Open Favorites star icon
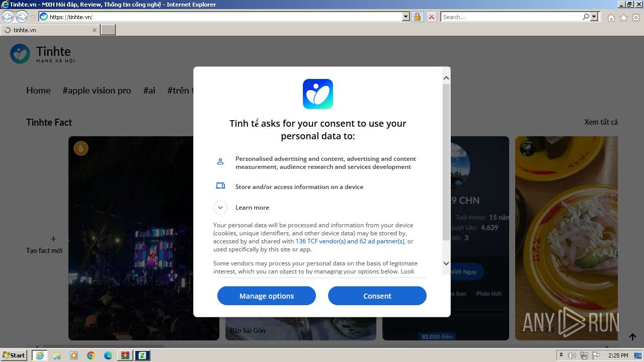Screen dimensions: 644x362 click(x=623, y=18)
